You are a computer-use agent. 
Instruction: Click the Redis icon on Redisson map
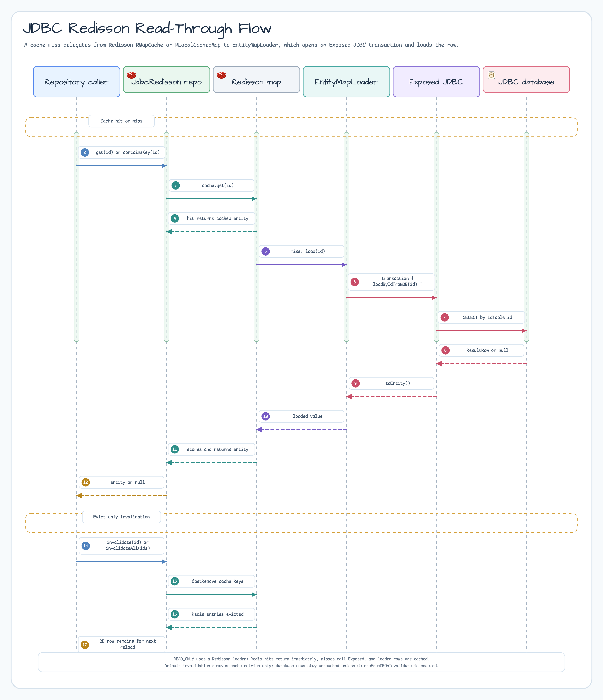tap(221, 75)
